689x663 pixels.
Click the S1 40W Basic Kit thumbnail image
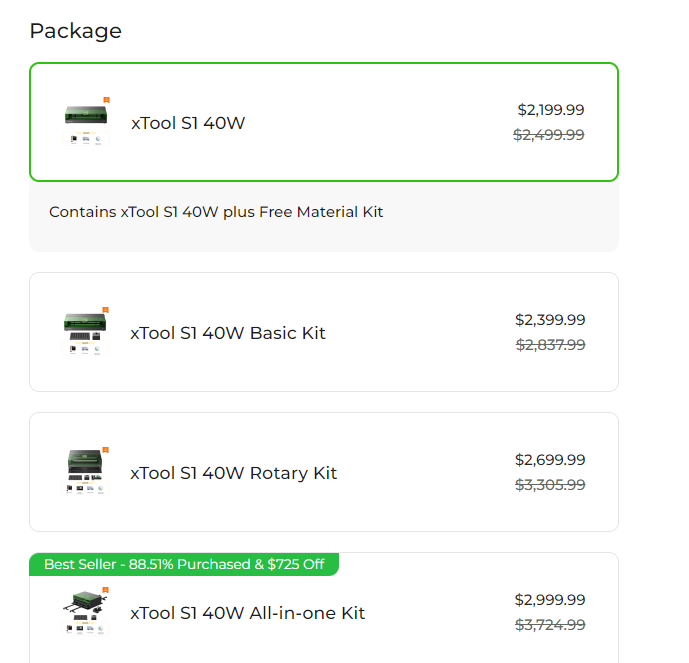tap(86, 332)
